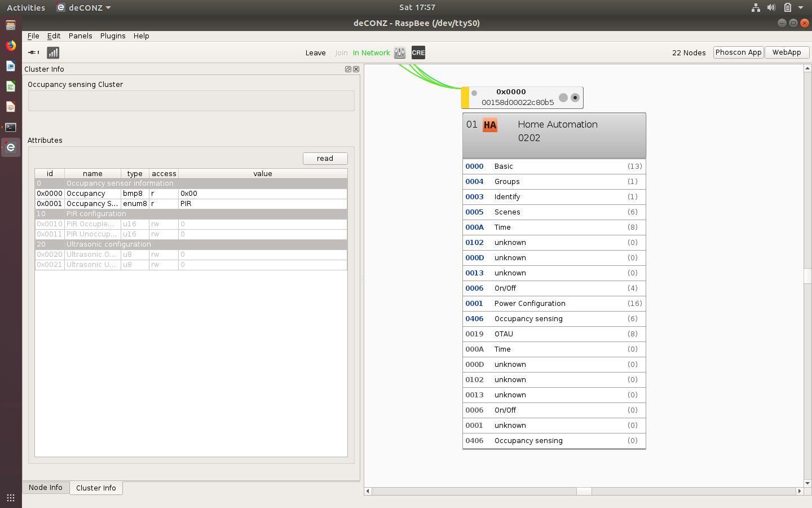Click the clock showing Sat 17:57
The image size is (812, 508).
coord(417,7)
